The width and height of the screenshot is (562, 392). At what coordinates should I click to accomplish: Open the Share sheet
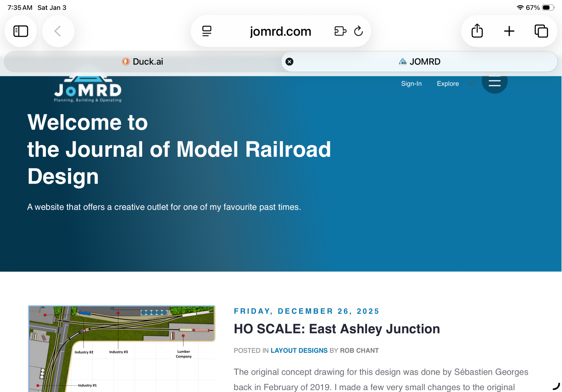pyautogui.click(x=477, y=31)
